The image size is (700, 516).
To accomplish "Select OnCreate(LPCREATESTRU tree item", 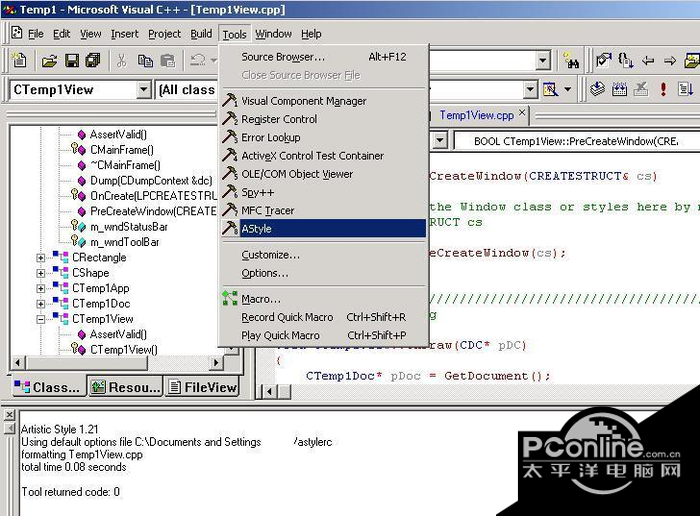I will click(x=153, y=196).
